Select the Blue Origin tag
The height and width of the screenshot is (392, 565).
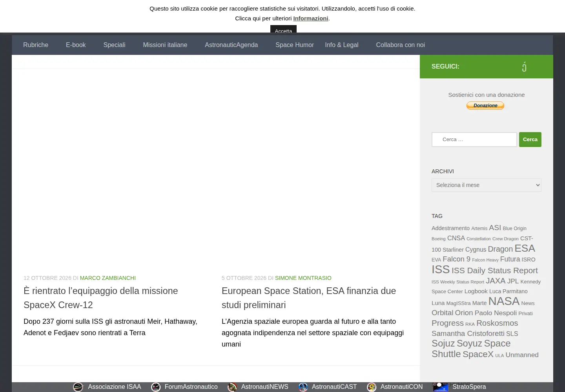(x=515, y=229)
